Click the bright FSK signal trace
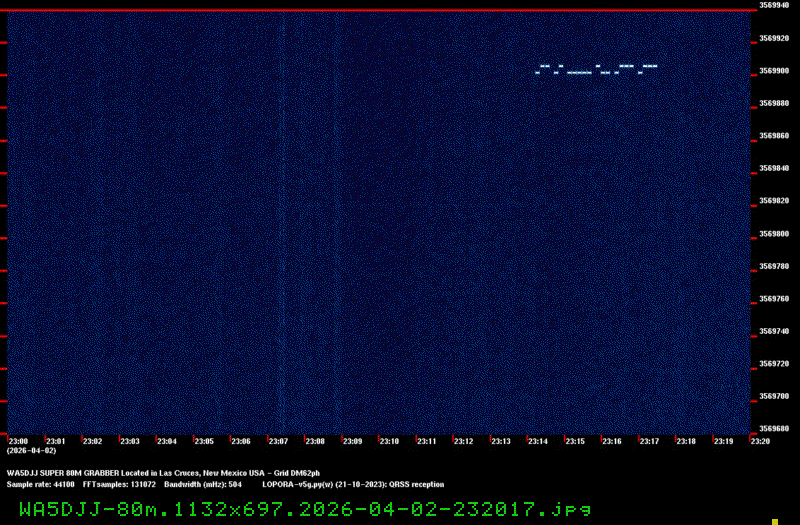The image size is (800, 525). (596, 70)
